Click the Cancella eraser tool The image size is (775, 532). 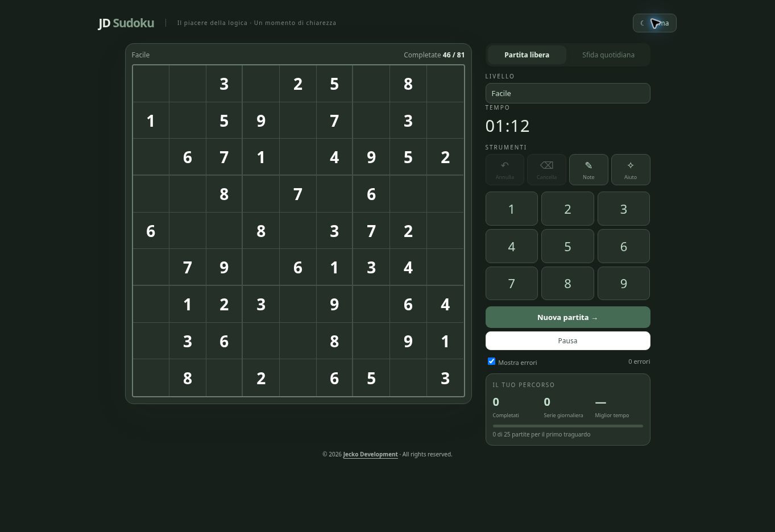[546, 169]
